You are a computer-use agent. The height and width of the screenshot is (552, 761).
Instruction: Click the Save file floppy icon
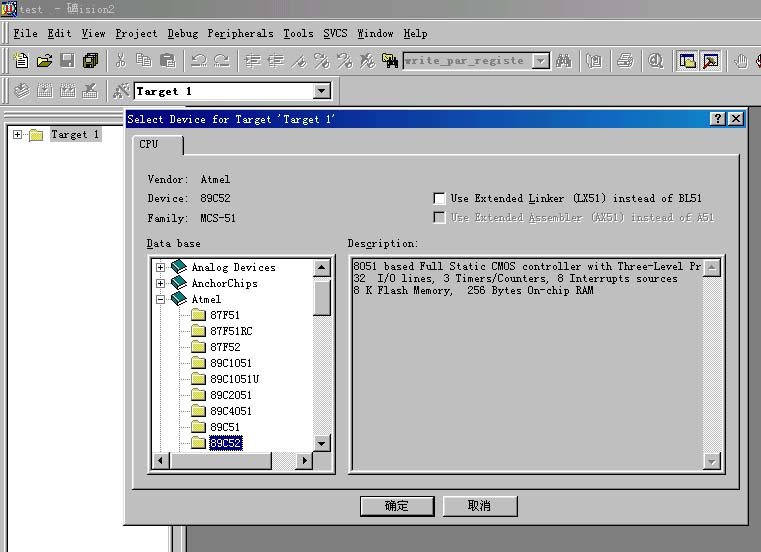tap(67, 61)
